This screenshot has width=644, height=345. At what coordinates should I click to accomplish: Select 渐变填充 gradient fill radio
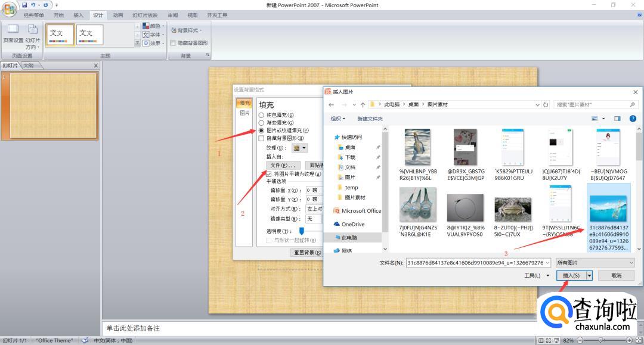click(261, 123)
